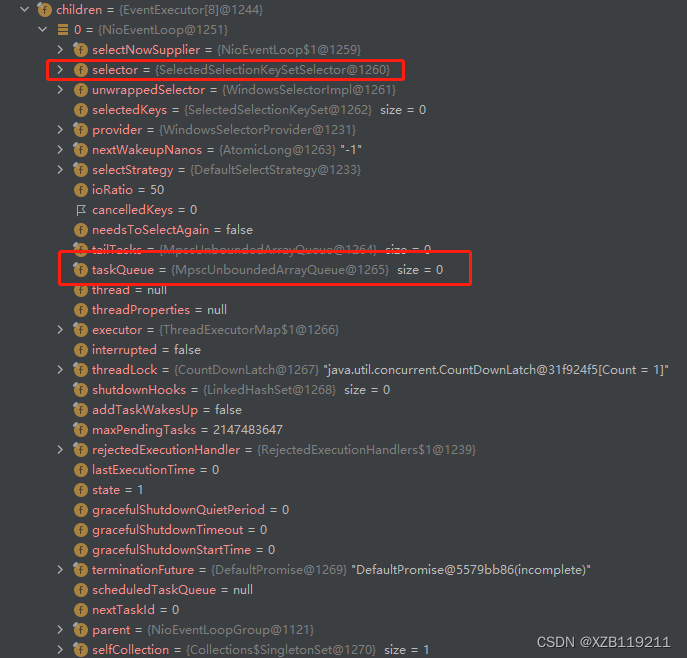The image size is (687, 658).
Task: Click the field icon beside threadLock
Action: (81, 370)
